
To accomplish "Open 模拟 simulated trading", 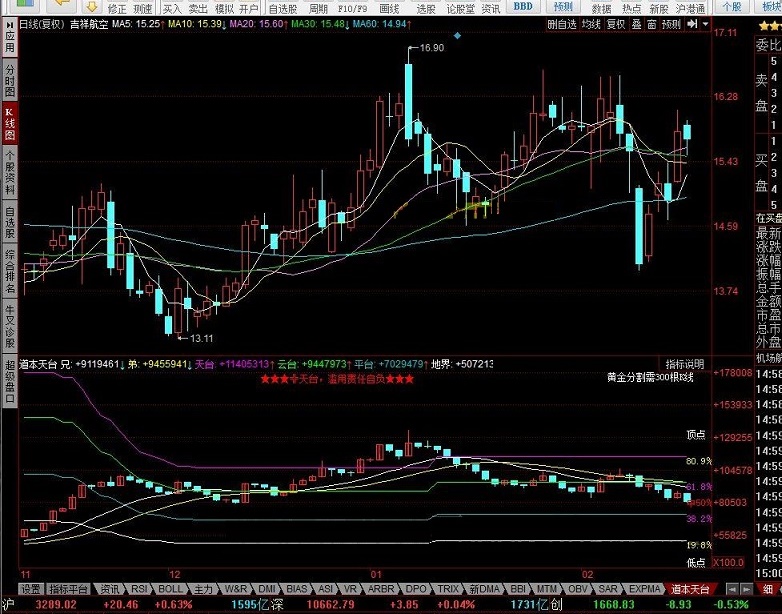I will [224, 8].
